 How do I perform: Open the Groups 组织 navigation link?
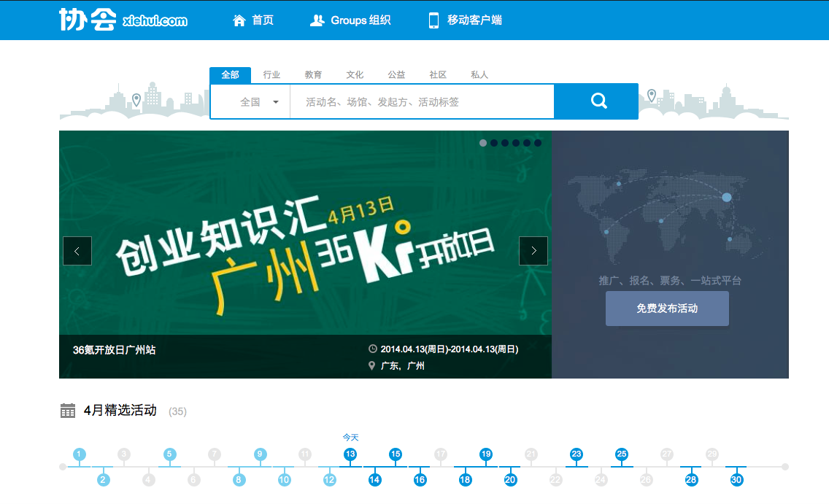pyautogui.click(x=360, y=20)
